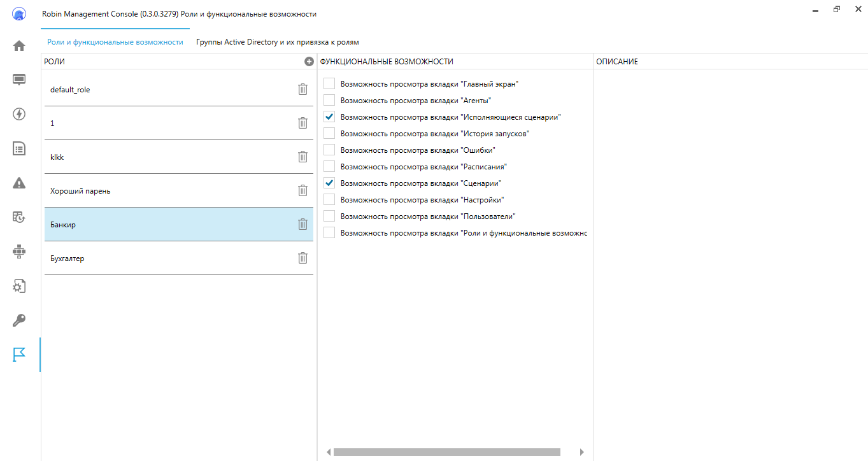
Task: Delete the Бухгалтер role
Action: point(302,258)
